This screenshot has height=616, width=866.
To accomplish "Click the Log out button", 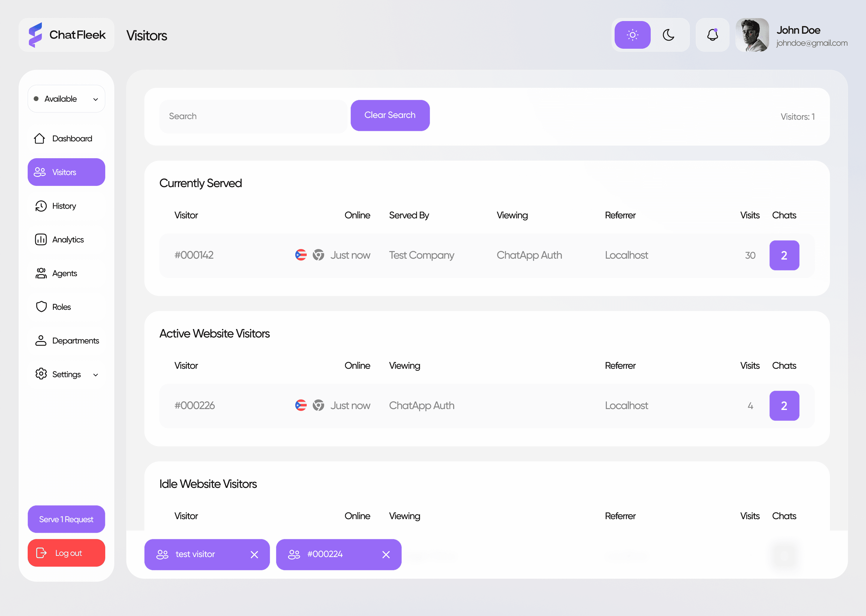I will click(x=66, y=553).
